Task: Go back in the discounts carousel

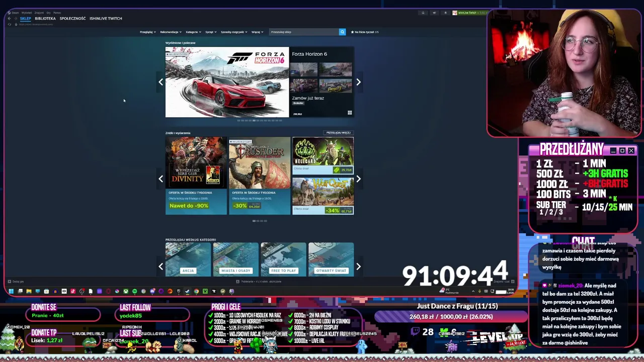Action: coord(160,178)
